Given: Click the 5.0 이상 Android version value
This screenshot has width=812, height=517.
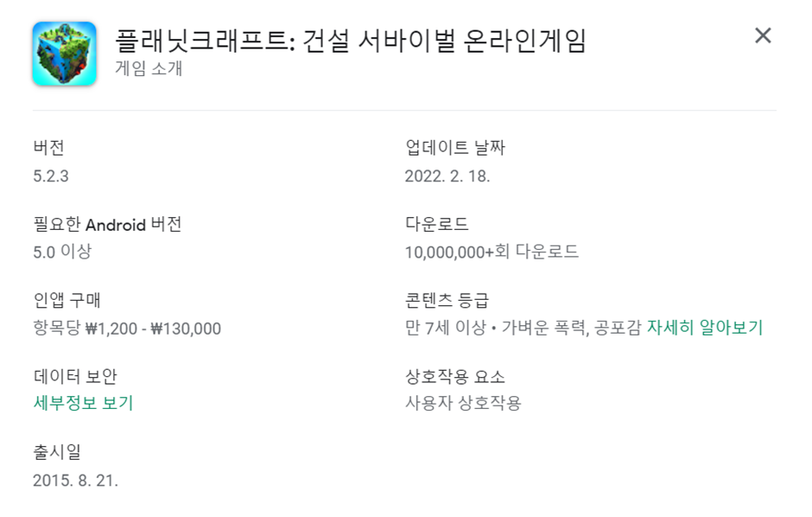Looking at the screenshot, I should (62, 252).
